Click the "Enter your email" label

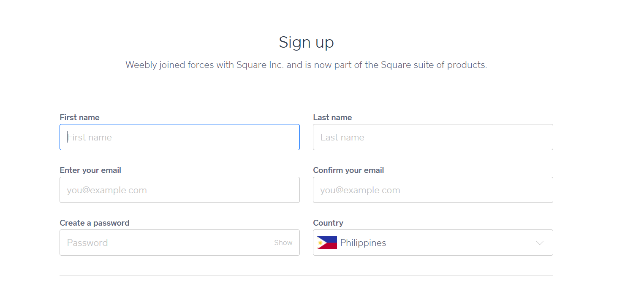click(90, 170)
